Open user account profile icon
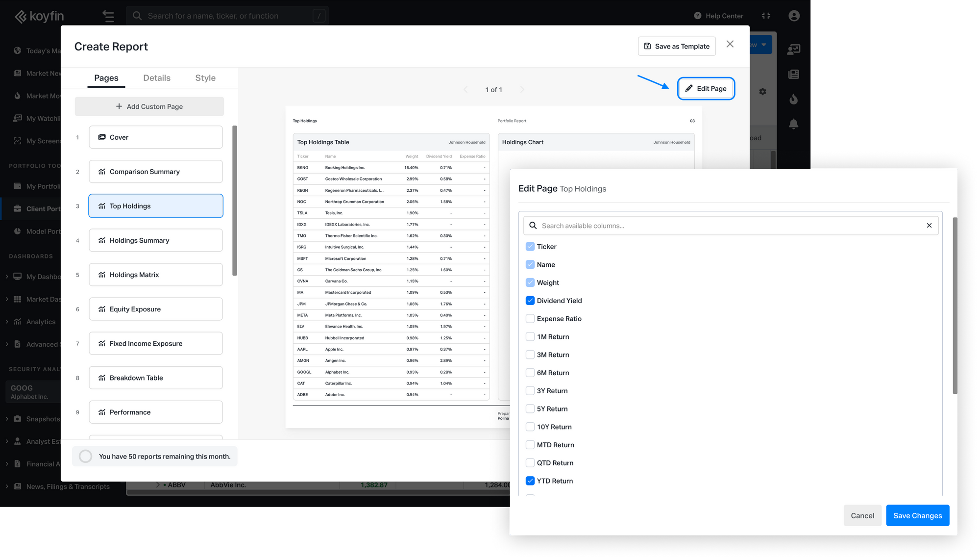Viewport: 980px width, 560px height. coord(794,16)
